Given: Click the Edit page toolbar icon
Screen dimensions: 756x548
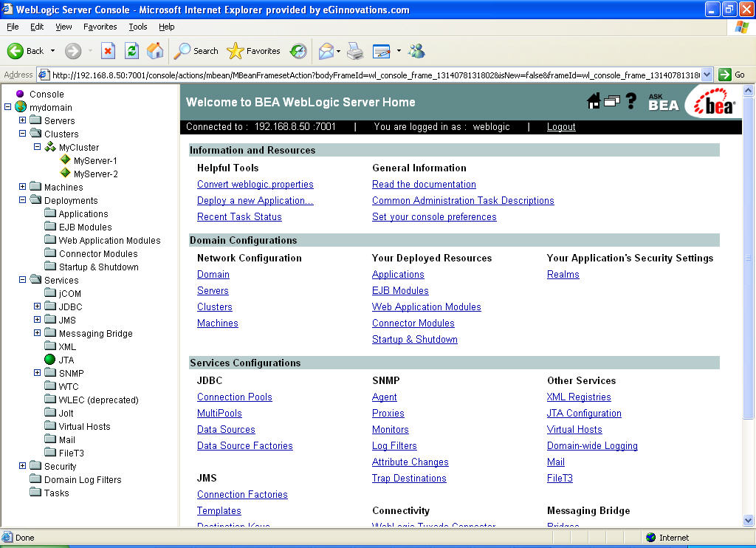Looking at the screenshot, I should coord(382,51).
